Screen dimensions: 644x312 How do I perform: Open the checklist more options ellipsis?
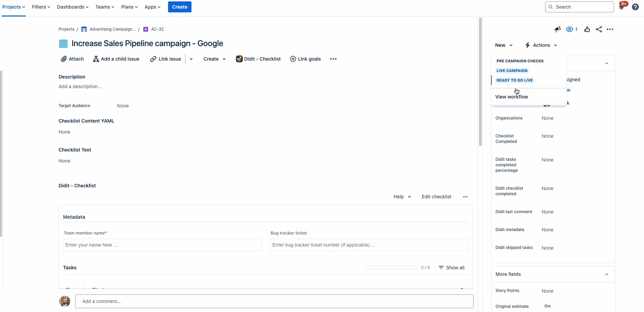pos(465,197)
